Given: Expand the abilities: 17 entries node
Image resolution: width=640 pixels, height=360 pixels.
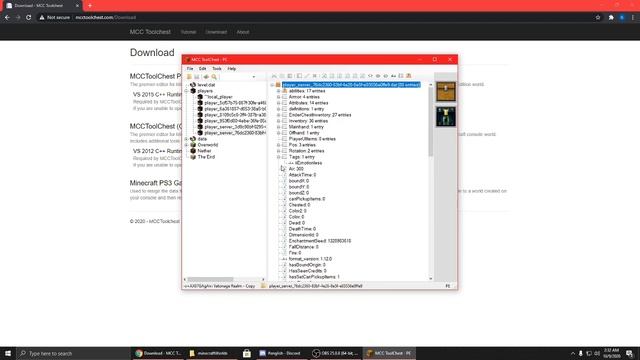Looking at the screenshot, I should [x=279, y=91].
